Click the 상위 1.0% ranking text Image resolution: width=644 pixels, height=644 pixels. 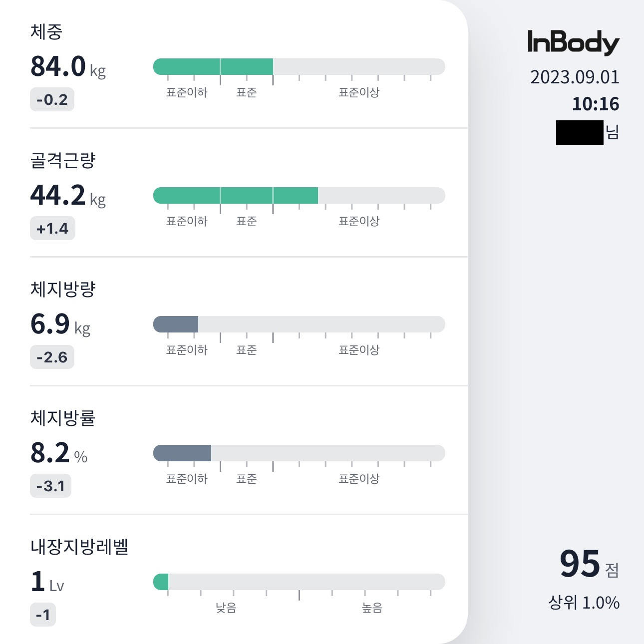pos(584,603)
